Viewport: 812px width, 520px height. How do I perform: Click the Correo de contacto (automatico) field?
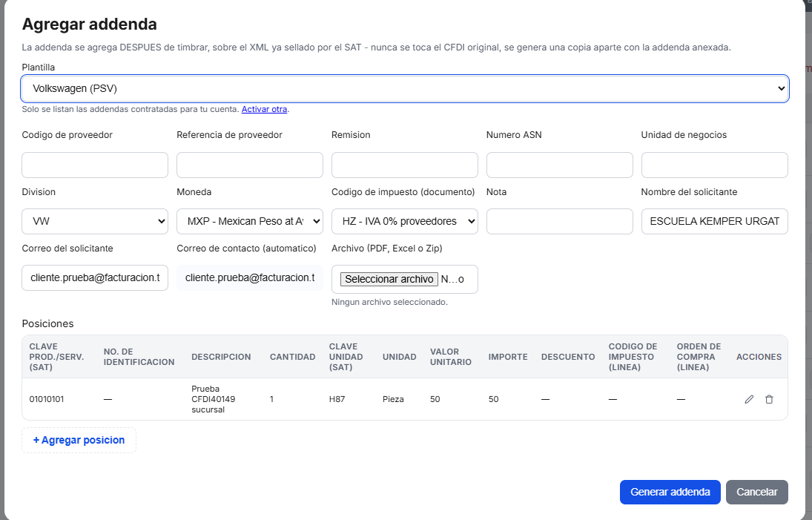[x=250, y=278]
